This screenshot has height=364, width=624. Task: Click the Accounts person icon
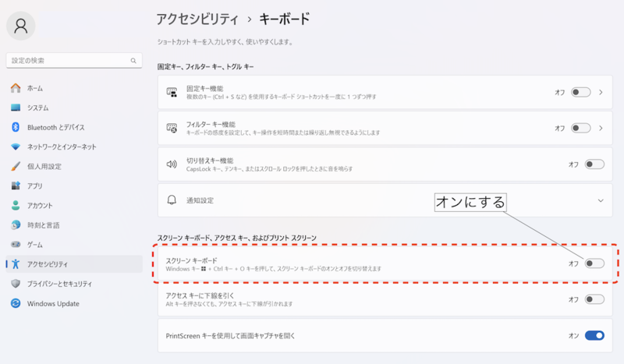[x=16, y=205]
